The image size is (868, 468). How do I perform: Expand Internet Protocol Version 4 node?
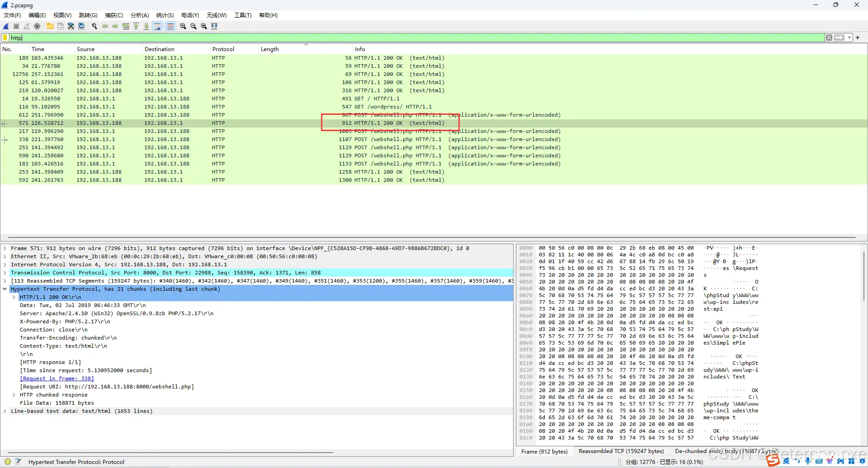click(x=5, y=265)
